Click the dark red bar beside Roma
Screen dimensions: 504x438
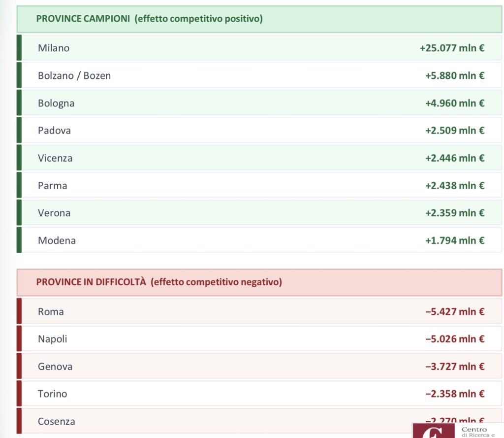point(19,311)
